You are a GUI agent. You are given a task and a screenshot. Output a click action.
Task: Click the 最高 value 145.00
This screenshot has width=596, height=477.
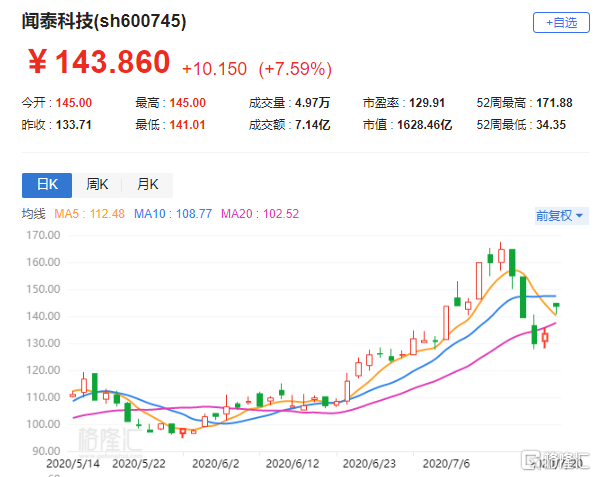coord(187,103)
